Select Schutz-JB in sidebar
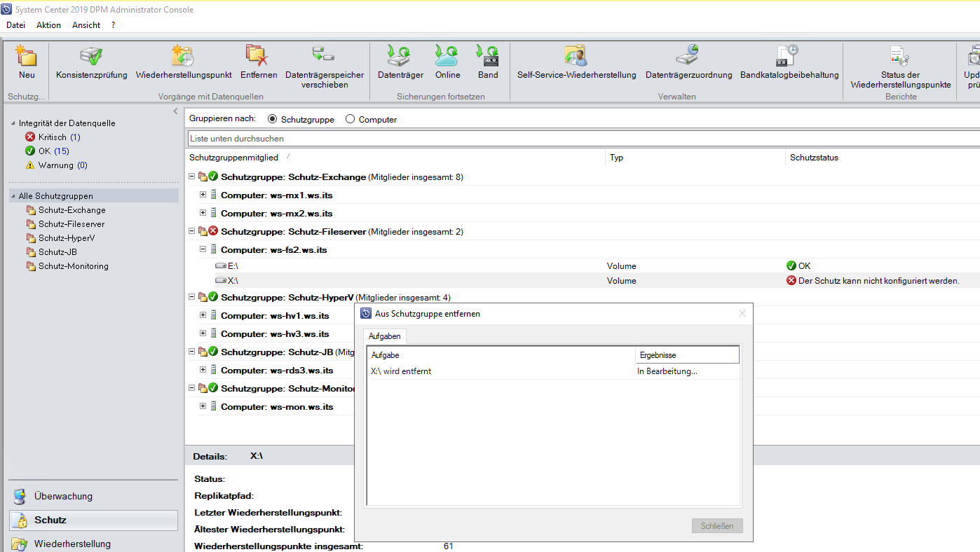980x552 pixels. (x=57, y=252)
